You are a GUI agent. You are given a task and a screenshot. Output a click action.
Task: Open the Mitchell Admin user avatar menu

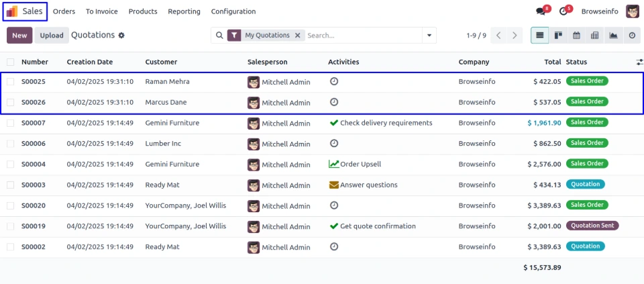point(632,11)
